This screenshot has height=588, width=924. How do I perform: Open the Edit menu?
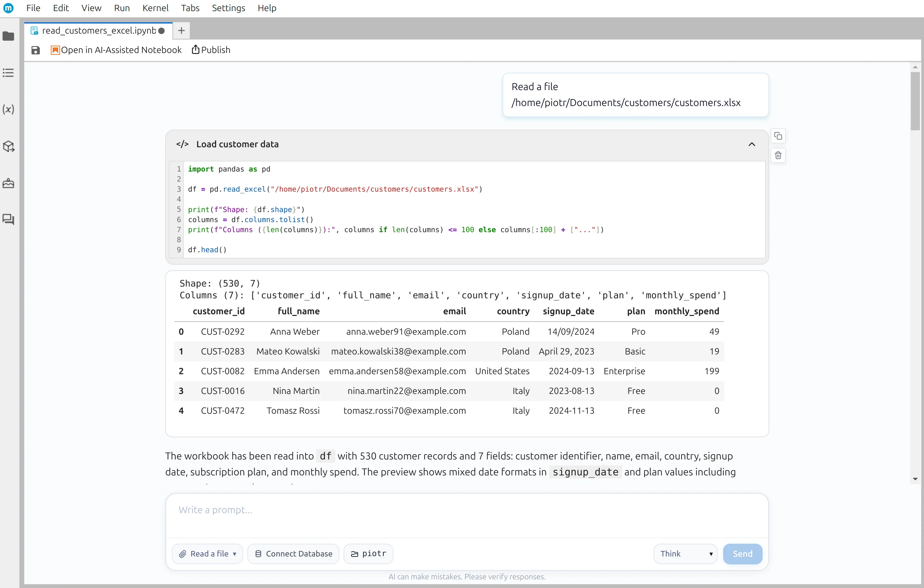61,8
